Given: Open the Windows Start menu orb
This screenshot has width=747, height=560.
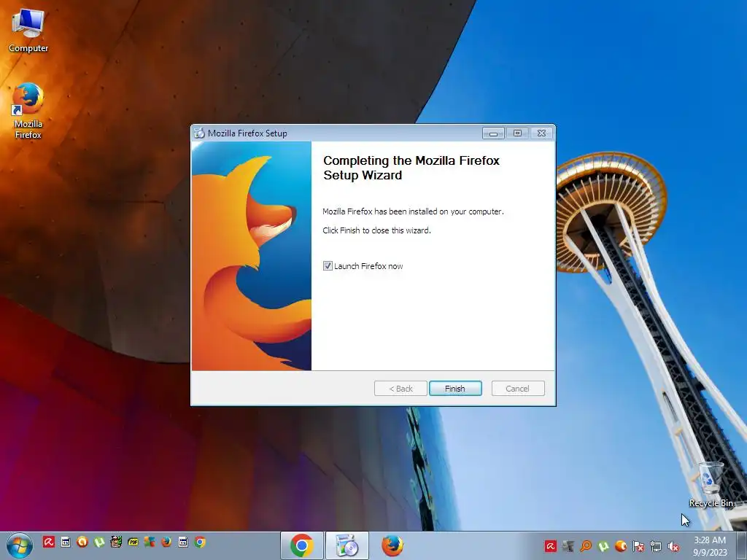Looking at the screenshot, I should (20, 545).
